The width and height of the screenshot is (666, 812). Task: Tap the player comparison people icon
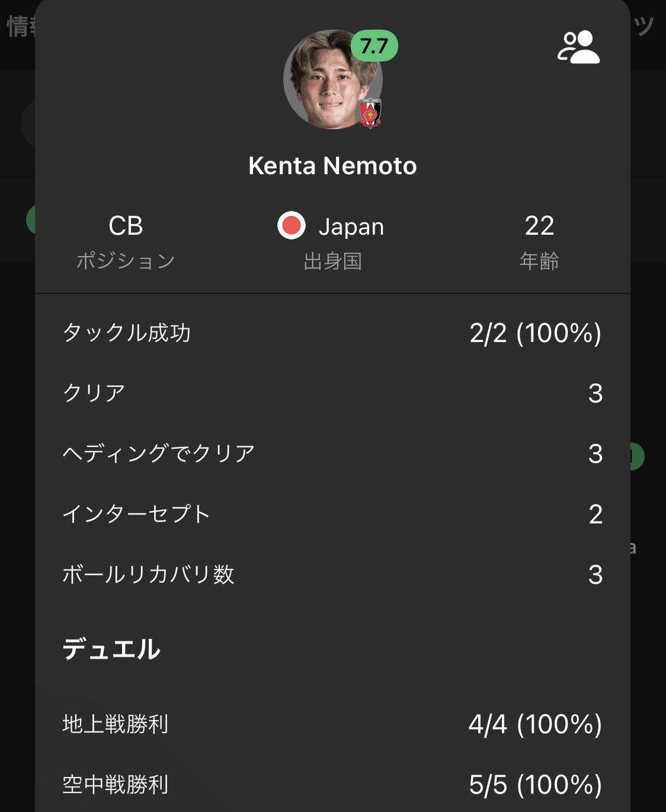point(578,47)
